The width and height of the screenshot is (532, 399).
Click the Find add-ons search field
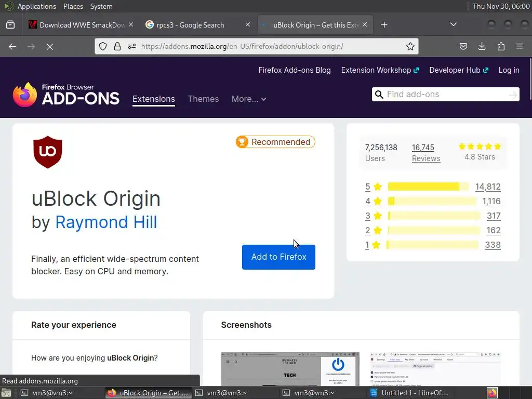coord(445,95)
